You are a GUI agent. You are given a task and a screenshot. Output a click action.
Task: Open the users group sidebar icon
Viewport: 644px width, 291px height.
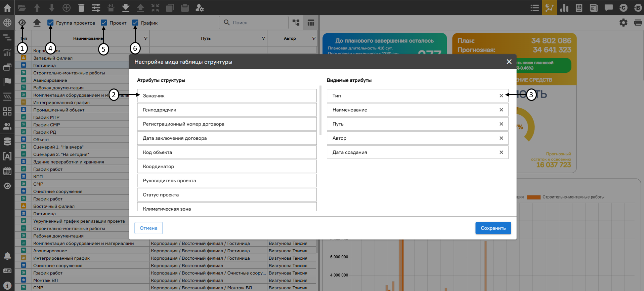7,126
